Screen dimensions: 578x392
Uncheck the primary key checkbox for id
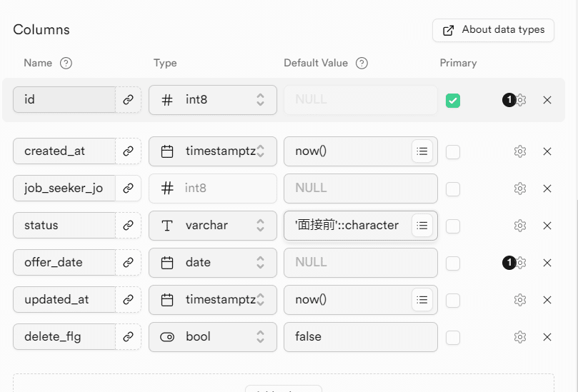pyautogui.click(x=453, y=101)
